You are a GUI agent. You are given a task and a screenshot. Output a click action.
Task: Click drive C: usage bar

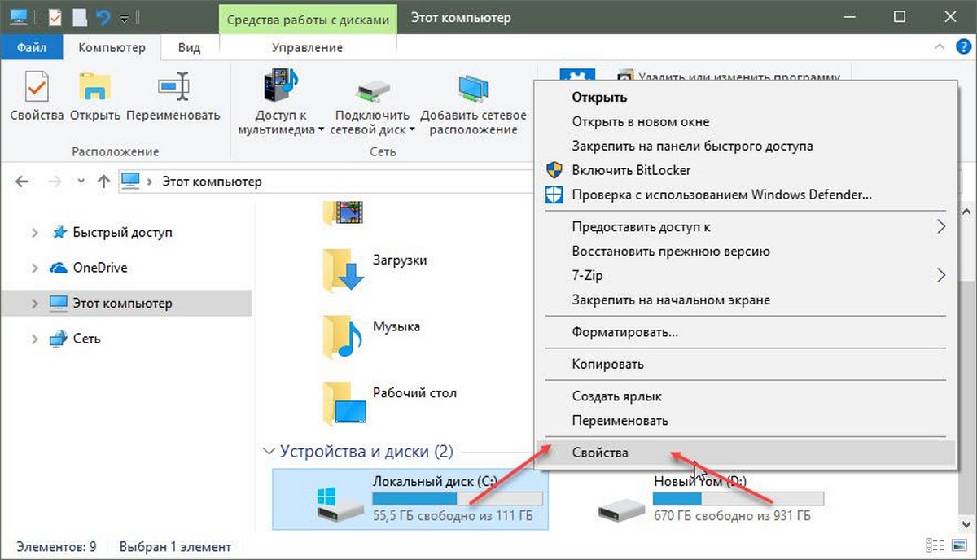(x=457, y=498)
